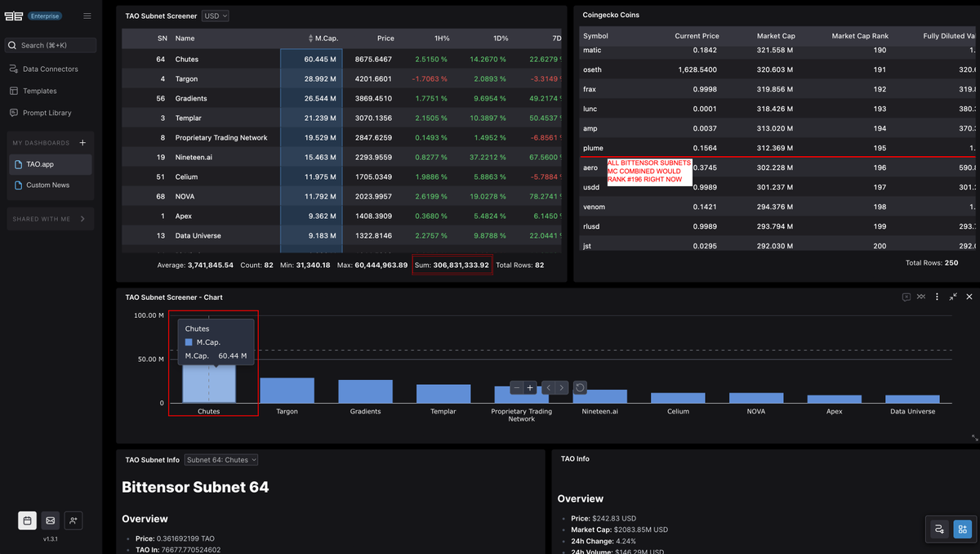Click Max value in the table footer
The image size is (980, 554).
(x=373, y=266)
